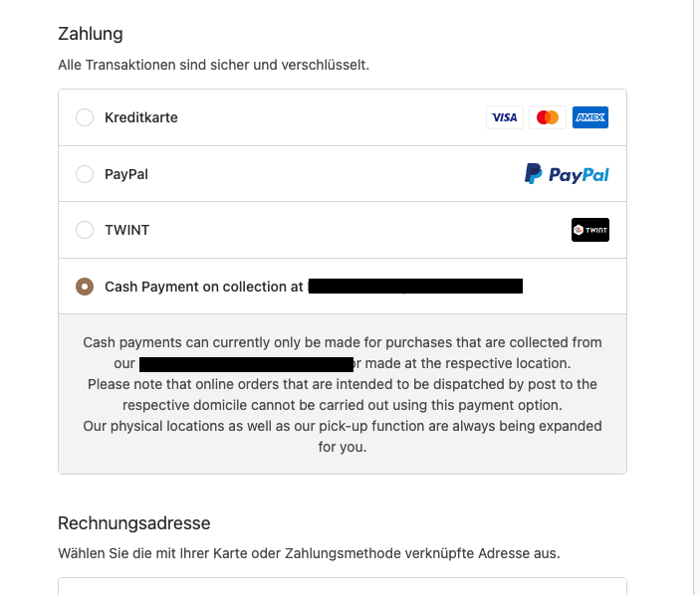700x595 pixels.
Task: Click the PayPal brand logo
Action: [567, 174]
